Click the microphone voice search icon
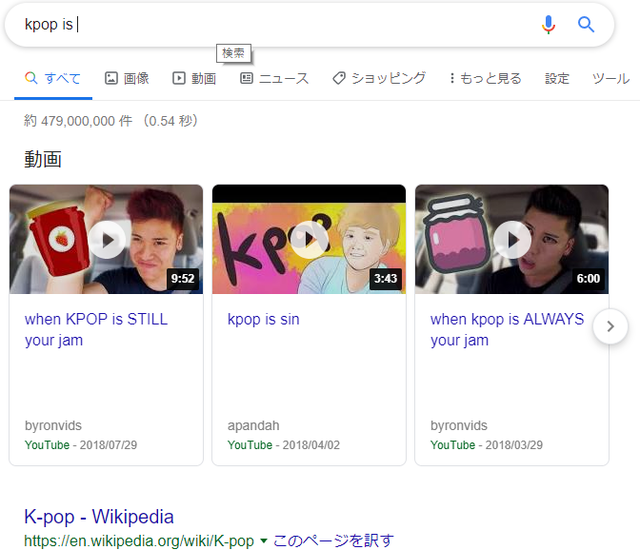 point(548,24)
